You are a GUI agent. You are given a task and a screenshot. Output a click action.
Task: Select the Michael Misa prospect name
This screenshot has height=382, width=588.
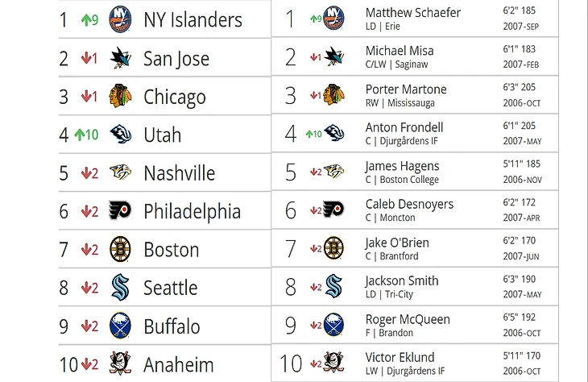(400, 51)
